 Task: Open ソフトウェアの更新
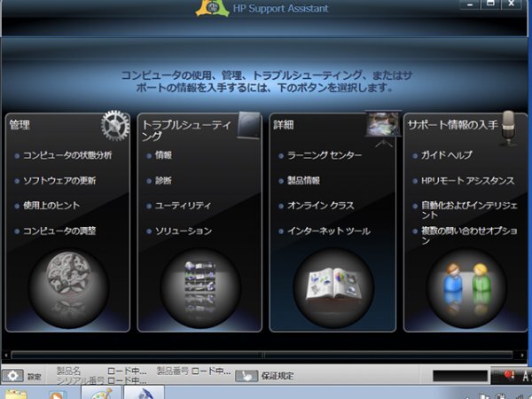[59, 181]
